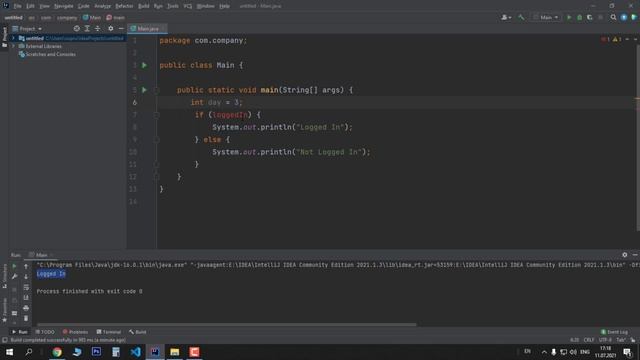Start debugging with the toolbar bug icon
The image size is (640, 360).
tap(579, 18)
